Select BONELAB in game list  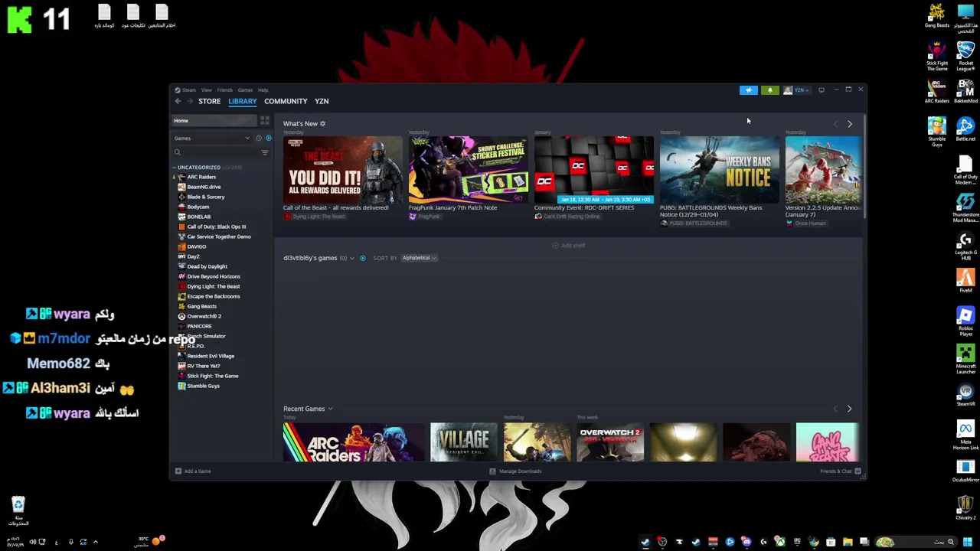coord(198,217)
